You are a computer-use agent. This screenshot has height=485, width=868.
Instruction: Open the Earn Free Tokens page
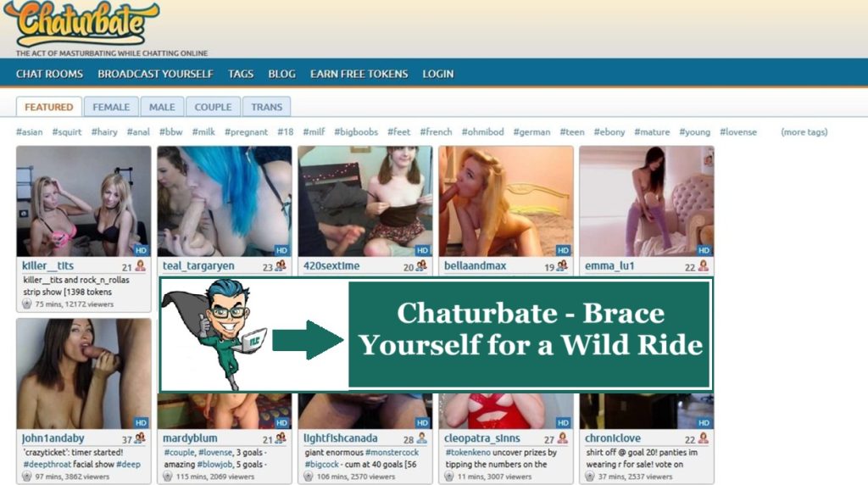(x=359, y=74)
